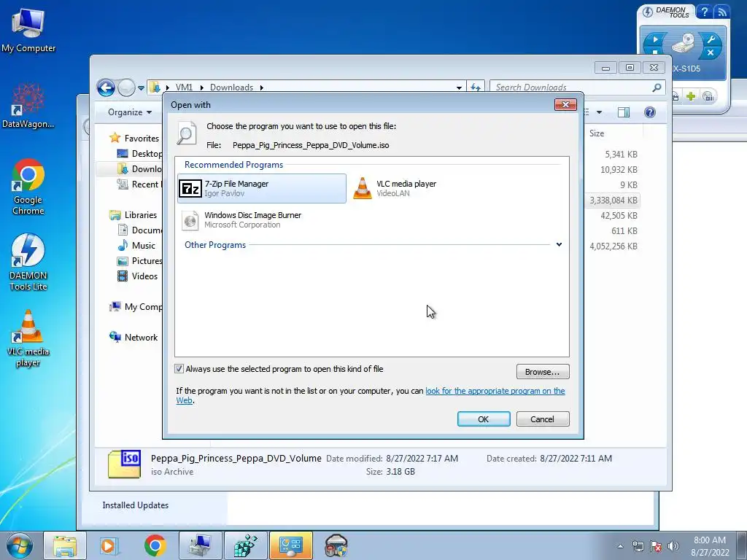Open recent locations dropdown beside the forward button
Viewport: 747px width, 560px height.
(141, 88)
